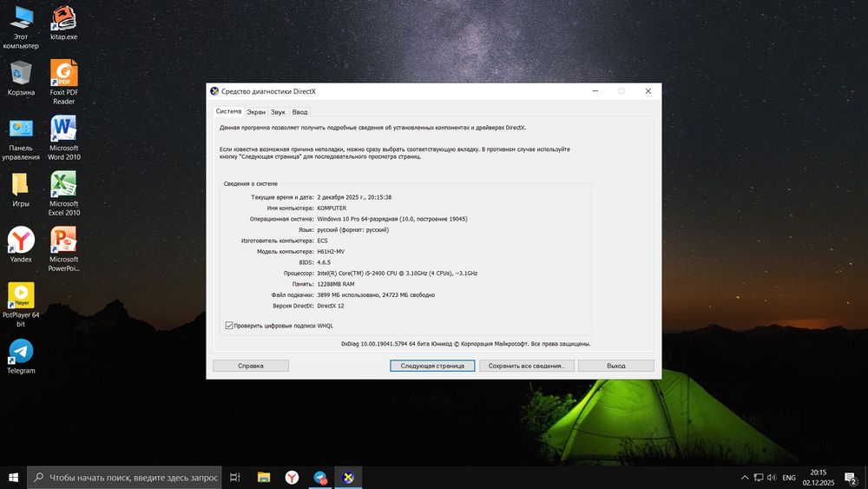Click the current date and time value
The width and height of the screenshot is (868, 489).
point(354,197)
